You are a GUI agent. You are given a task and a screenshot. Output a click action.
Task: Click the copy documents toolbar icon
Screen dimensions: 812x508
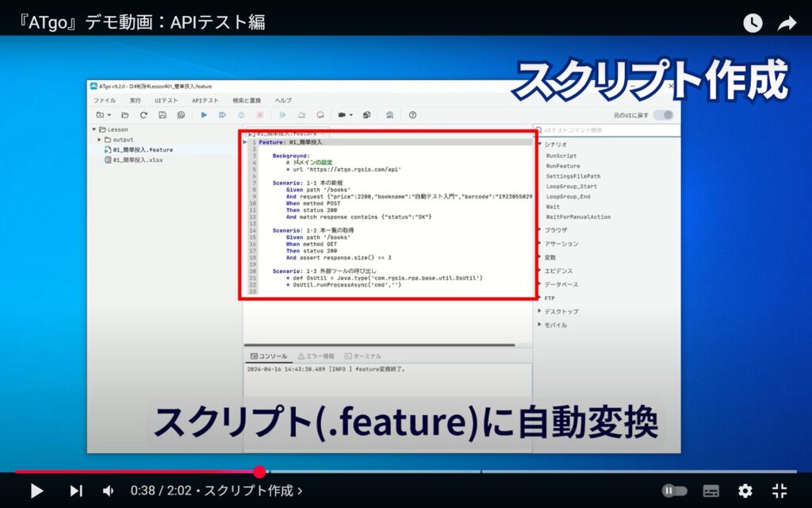[366, 115]
